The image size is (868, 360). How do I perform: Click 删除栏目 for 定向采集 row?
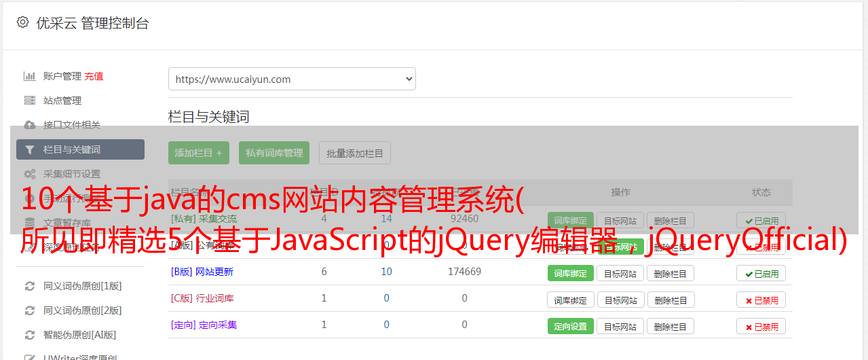(671, 326)
